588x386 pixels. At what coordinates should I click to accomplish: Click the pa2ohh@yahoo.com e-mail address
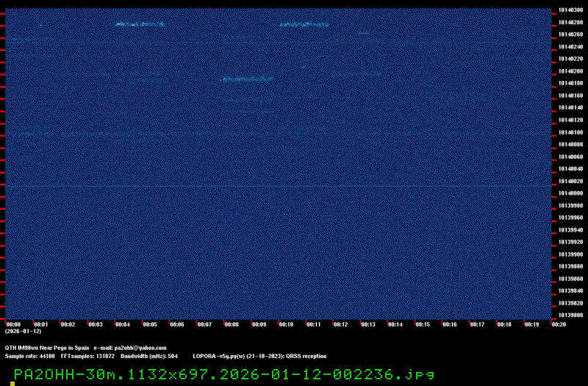[x=140, y=348]
